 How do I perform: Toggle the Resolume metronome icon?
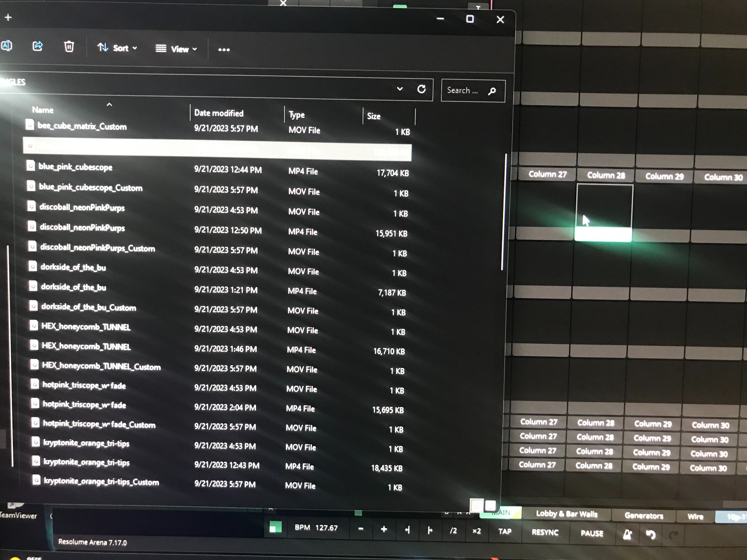(627, 535)
